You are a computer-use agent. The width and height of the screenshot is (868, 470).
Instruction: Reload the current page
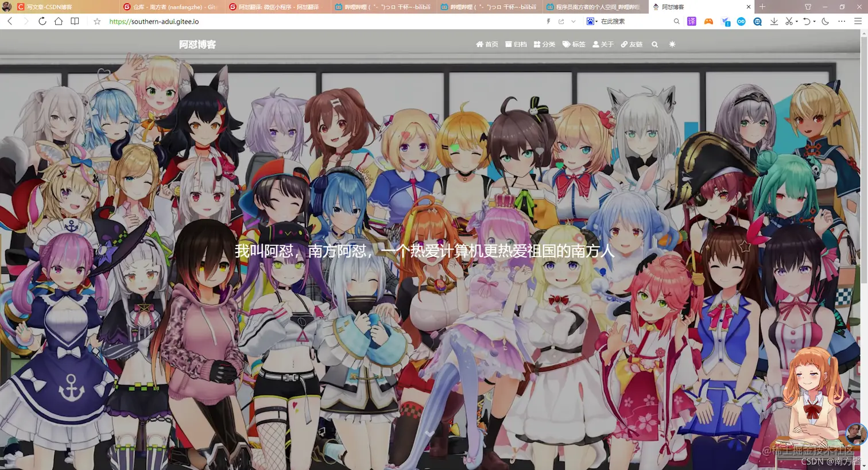[x=42, y=21]
